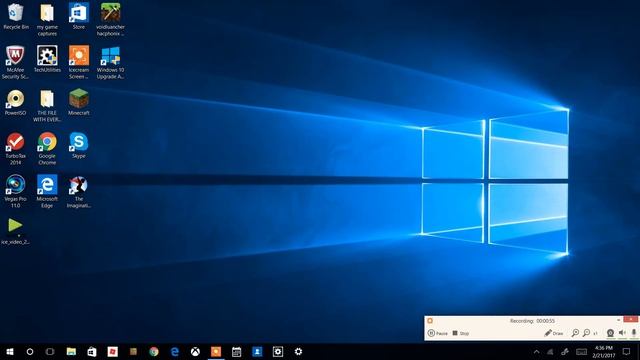Screen dimensions: 640x360
Task: Select the TurboTax 2014 shortcut
Action: (x=16, y=149)
